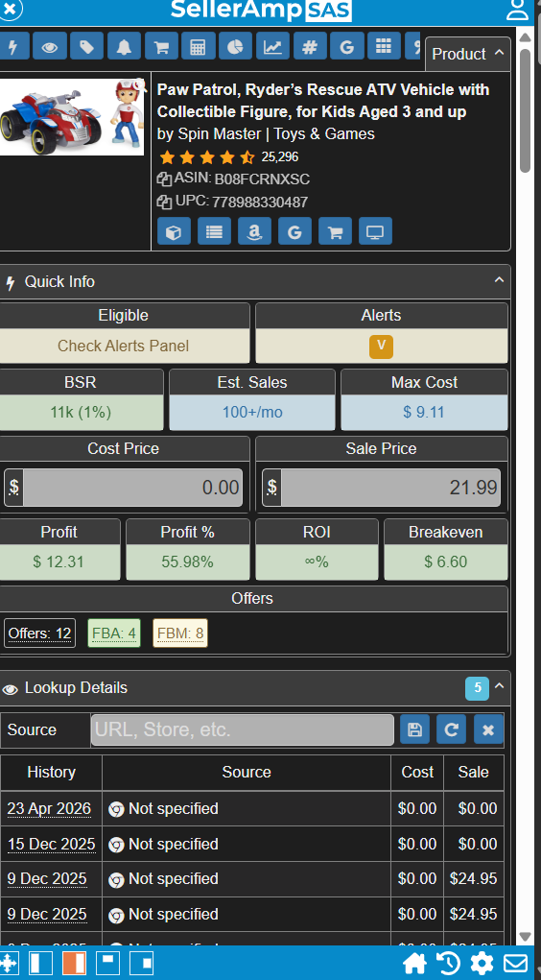Jump to Quick Info via lightning toolbar icon
The height and width of the screenshot is (980, 541).
[12, 46]
